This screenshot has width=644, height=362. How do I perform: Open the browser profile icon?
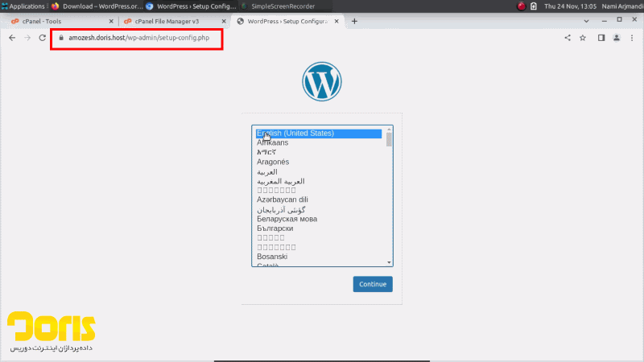pos(617,38)
